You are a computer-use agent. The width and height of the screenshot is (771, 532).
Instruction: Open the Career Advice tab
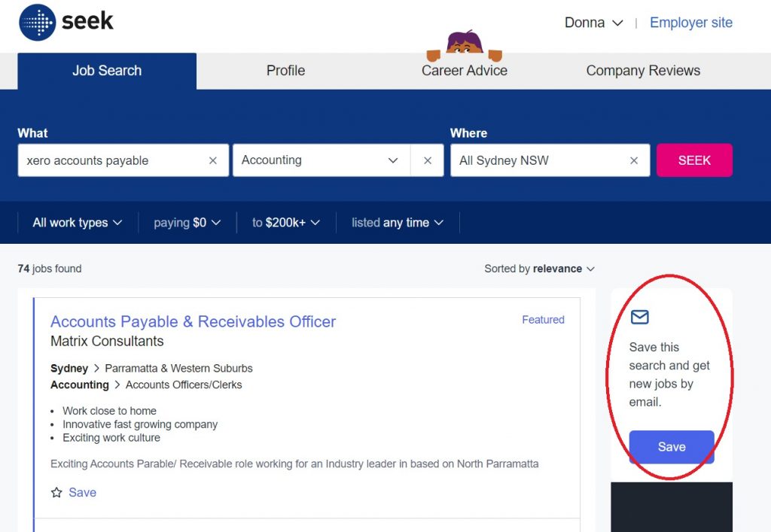464,71
